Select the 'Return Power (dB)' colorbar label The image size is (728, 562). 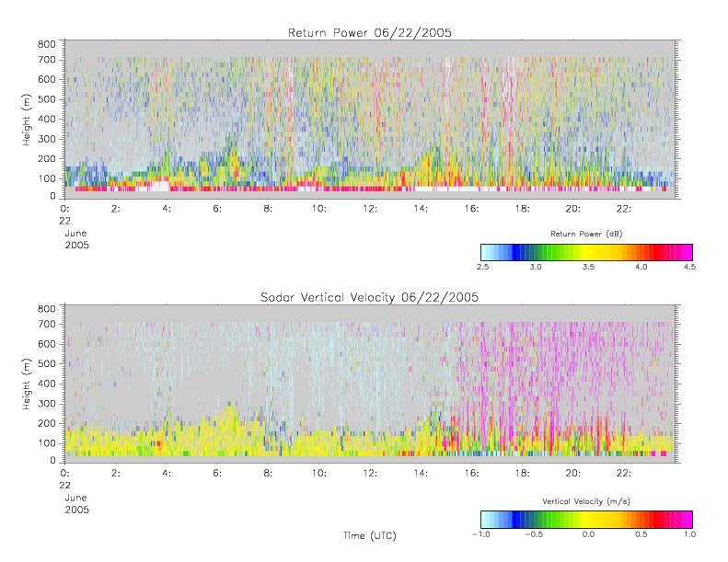click(586, 234)
